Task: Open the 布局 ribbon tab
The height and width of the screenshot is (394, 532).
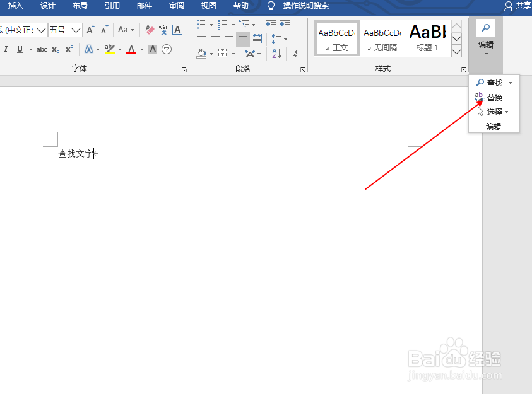Action: (x=80, y=6)
